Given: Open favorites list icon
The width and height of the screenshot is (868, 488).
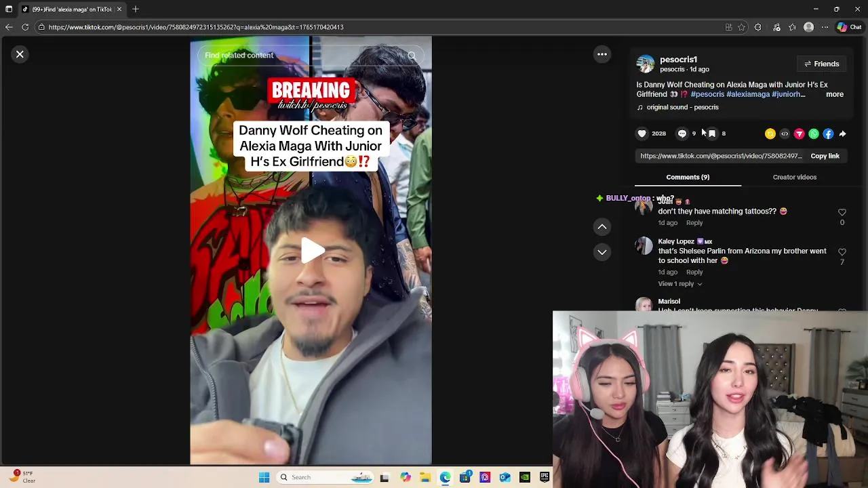Looking at the screenshot, I should click(x=792, y=27).
